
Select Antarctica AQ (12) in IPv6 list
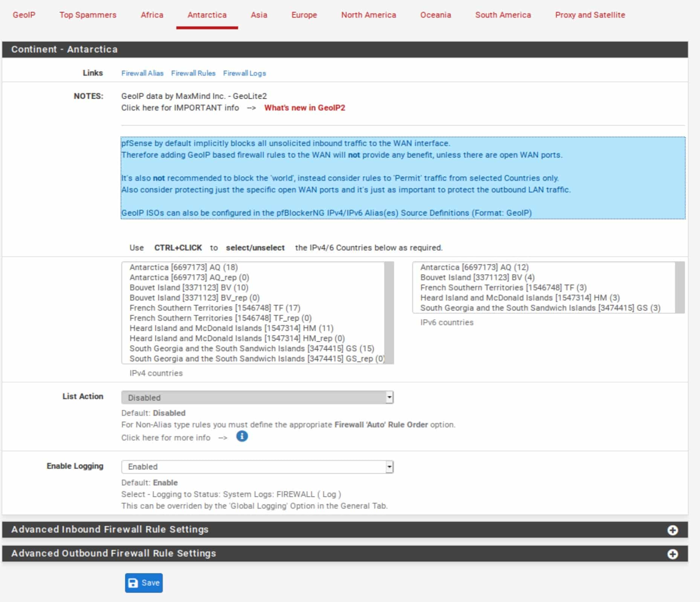point(544,267)
